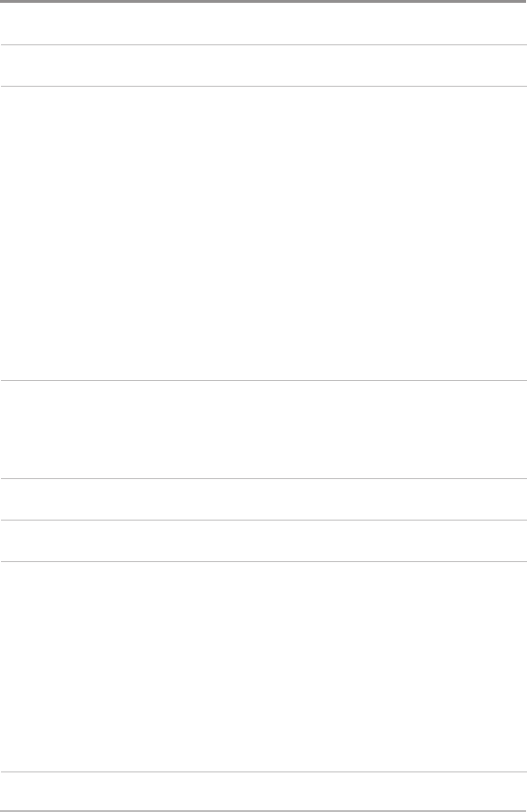
Task: Select the first narrow empty row
Action: tap(264, 24)
